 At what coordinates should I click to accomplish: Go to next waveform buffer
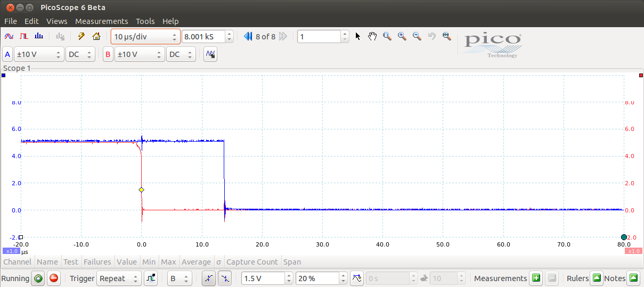[x=283, y=37]
